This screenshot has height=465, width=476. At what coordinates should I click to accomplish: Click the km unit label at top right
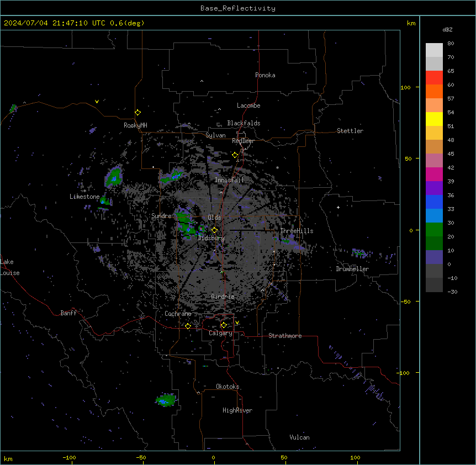(x=411, y=23)
